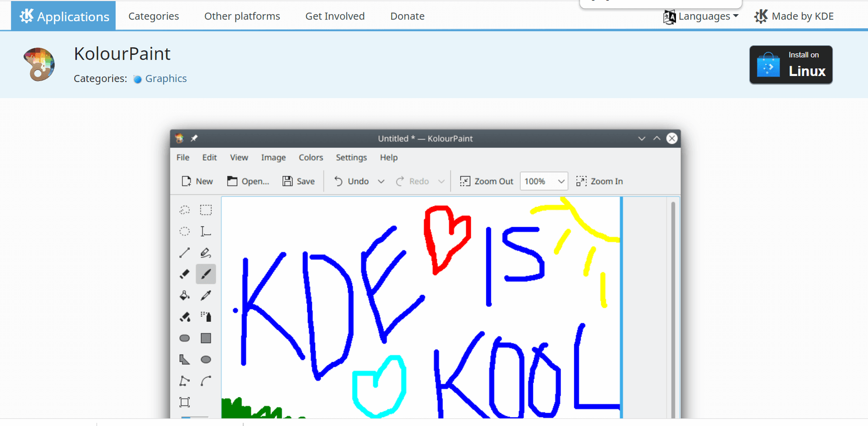Go to the Applications home link

click(63, 16)
